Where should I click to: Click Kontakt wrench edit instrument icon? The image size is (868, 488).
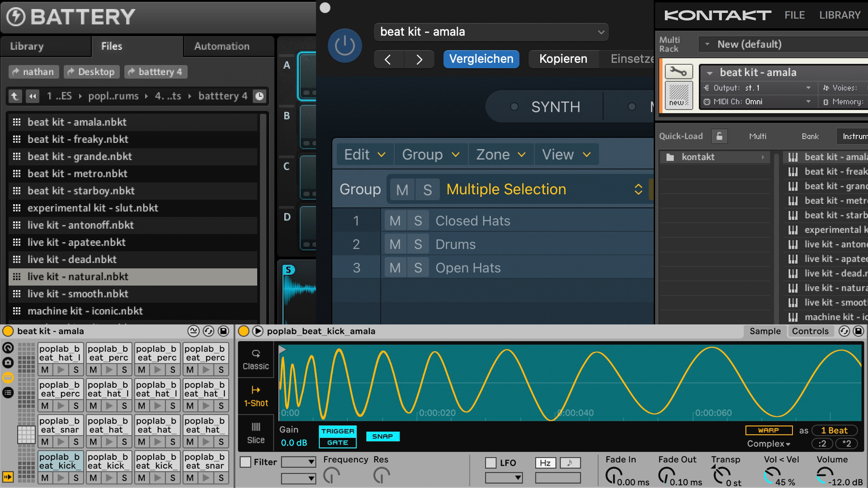point(678,72)
